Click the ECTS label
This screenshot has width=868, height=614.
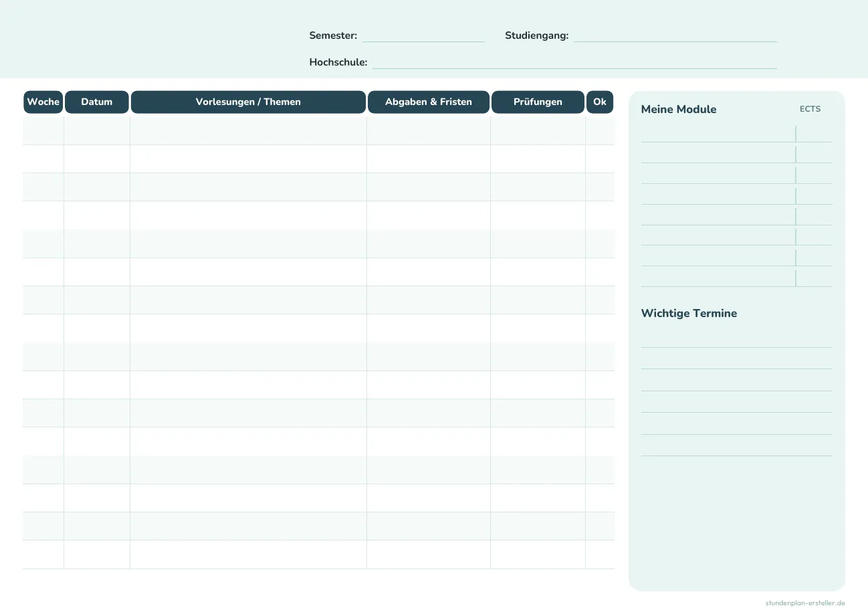click(x=810, y=109)
